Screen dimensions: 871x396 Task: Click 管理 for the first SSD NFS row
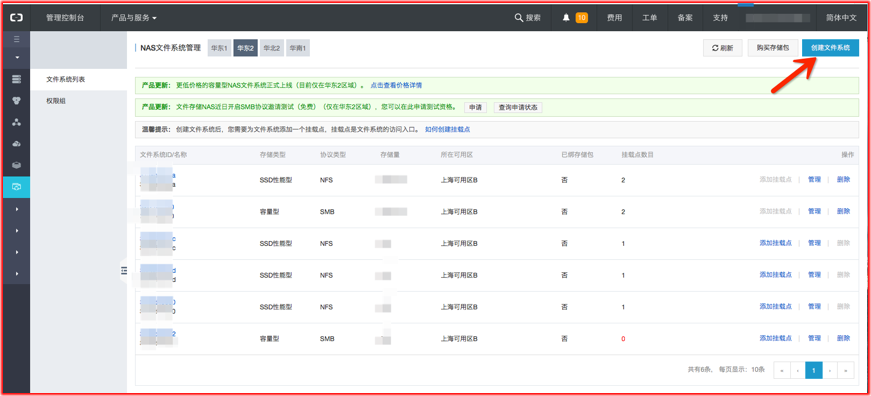pyautogui.click(x=814, y=180)
